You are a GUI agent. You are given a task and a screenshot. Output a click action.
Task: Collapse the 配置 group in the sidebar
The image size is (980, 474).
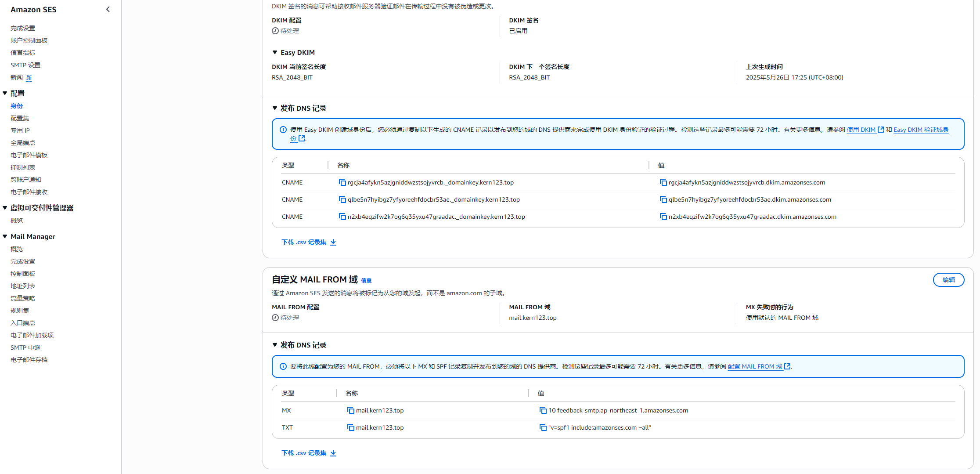coord(5,93)
